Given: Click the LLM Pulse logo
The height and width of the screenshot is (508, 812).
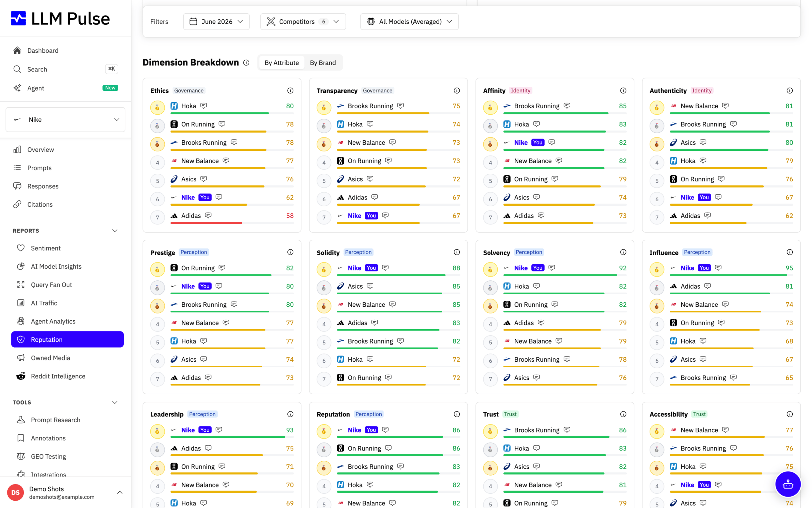Looking at the screenshot, I should pos(60,18).
